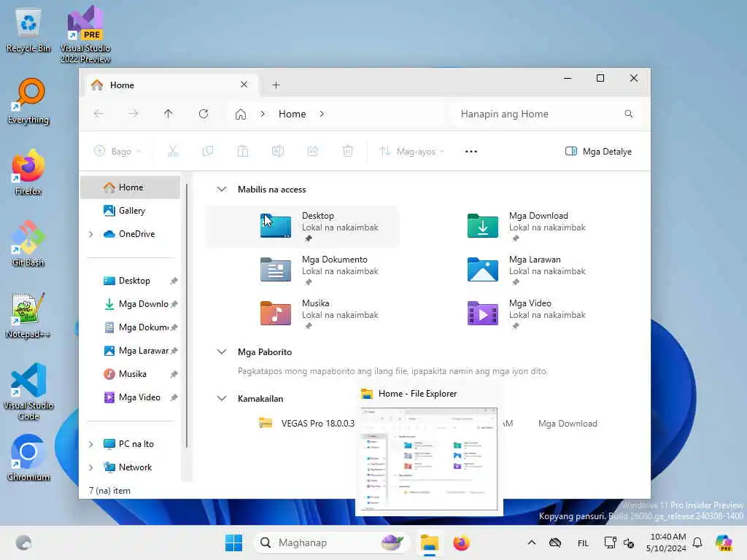Open the date and time flyout
The height and width of the screenshot is (560, 747).
pos(667,542)
